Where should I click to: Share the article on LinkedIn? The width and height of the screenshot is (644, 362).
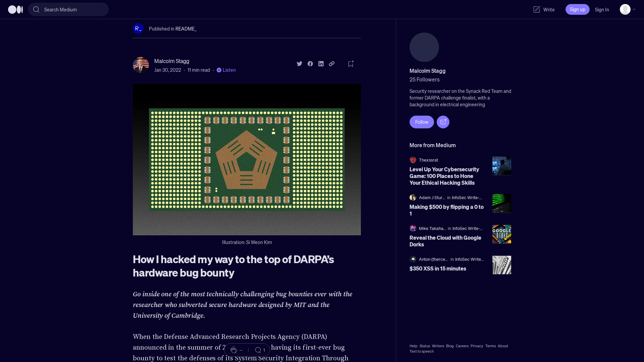click(321, 64)
